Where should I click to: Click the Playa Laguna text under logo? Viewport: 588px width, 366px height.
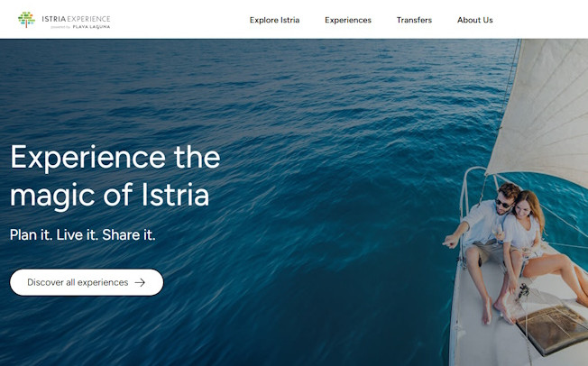point(91,27)
